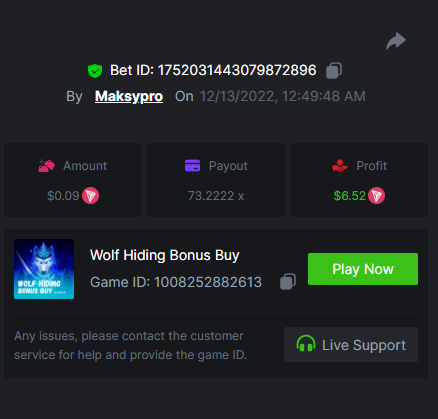Screen dimensions: 438x419
Task: Copy the Game ID number
Action: (288, 282)
